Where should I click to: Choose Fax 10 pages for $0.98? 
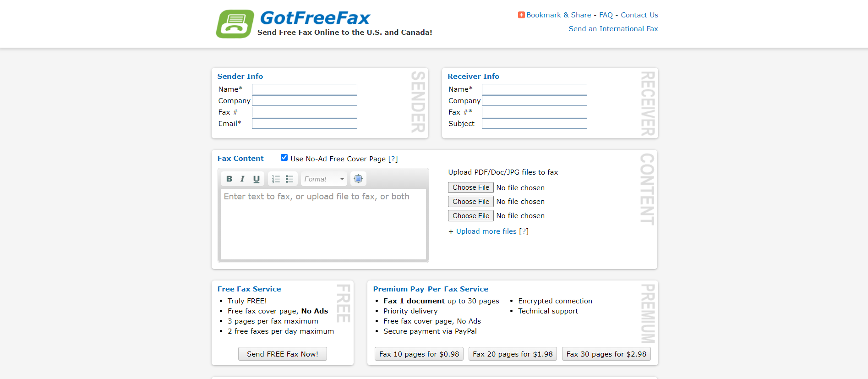[419, 354]
